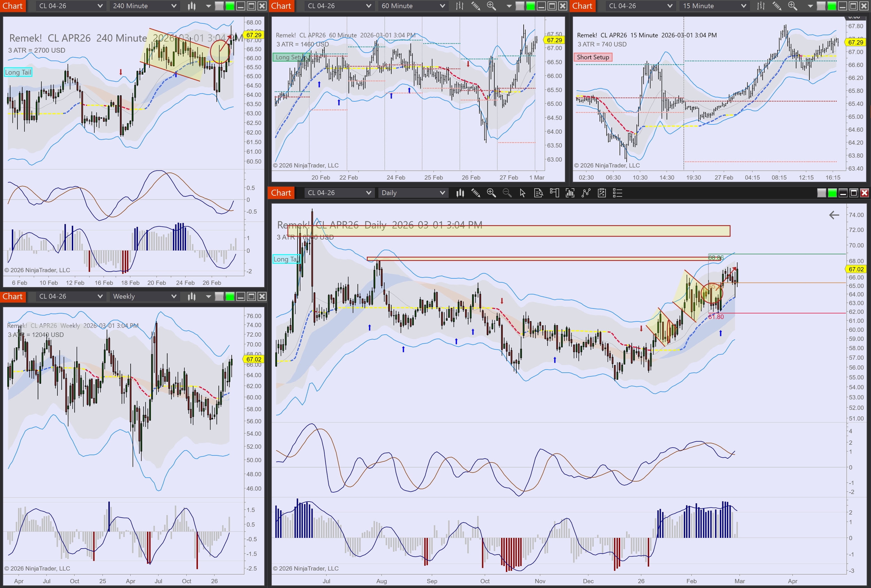
Task: Click the Long Tail label on 240 Minute chart
Action: point(18,72)
